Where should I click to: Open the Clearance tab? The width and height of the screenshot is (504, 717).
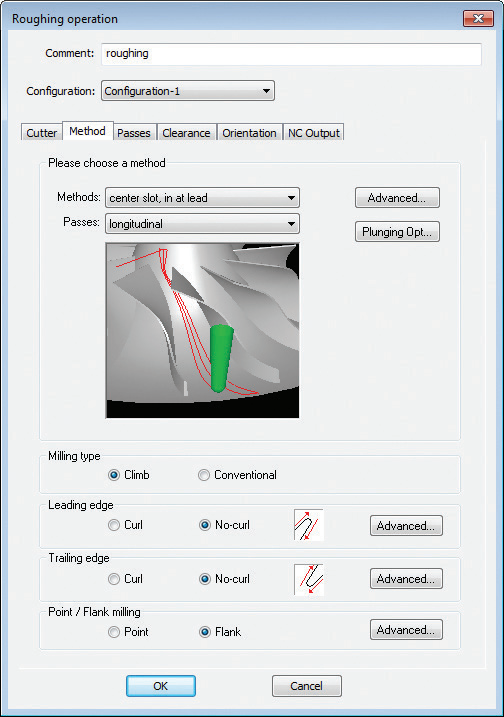(x=186, y=133)
